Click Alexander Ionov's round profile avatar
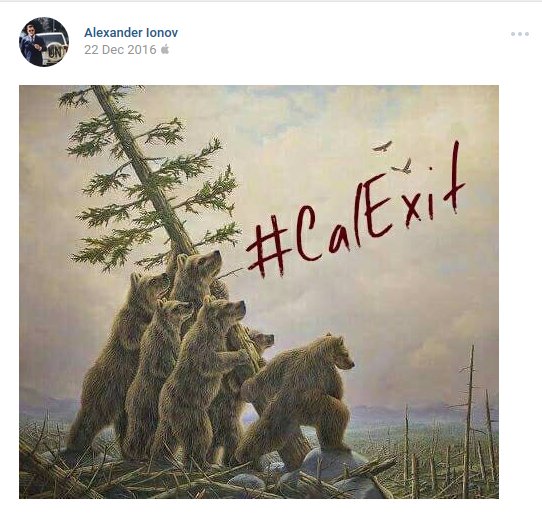 click(44, 41)
